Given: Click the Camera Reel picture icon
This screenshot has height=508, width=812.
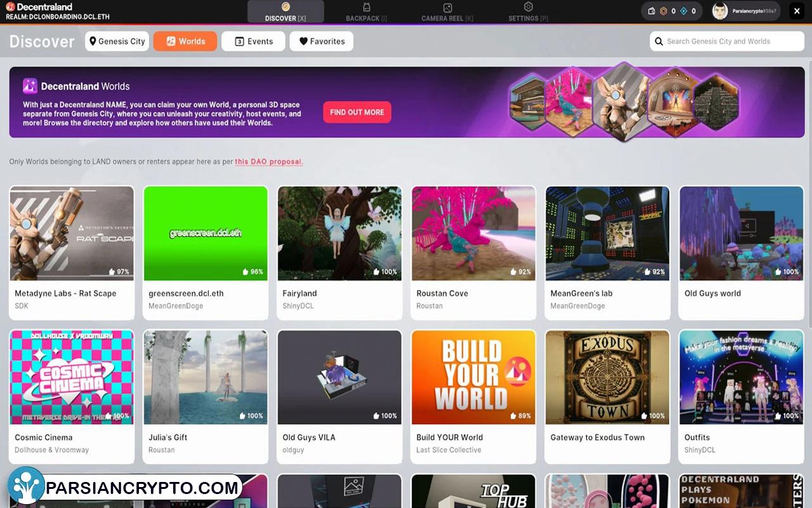Looking at the screenshot, I should click(x=447, y=8).
